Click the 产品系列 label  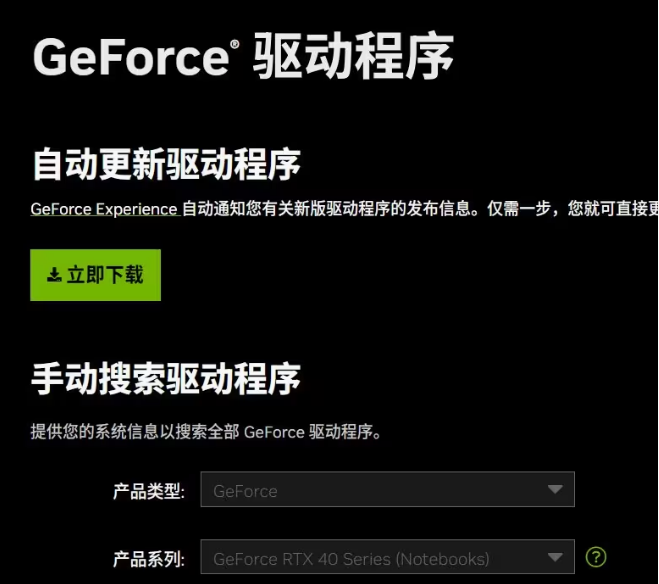coord(149,559)
